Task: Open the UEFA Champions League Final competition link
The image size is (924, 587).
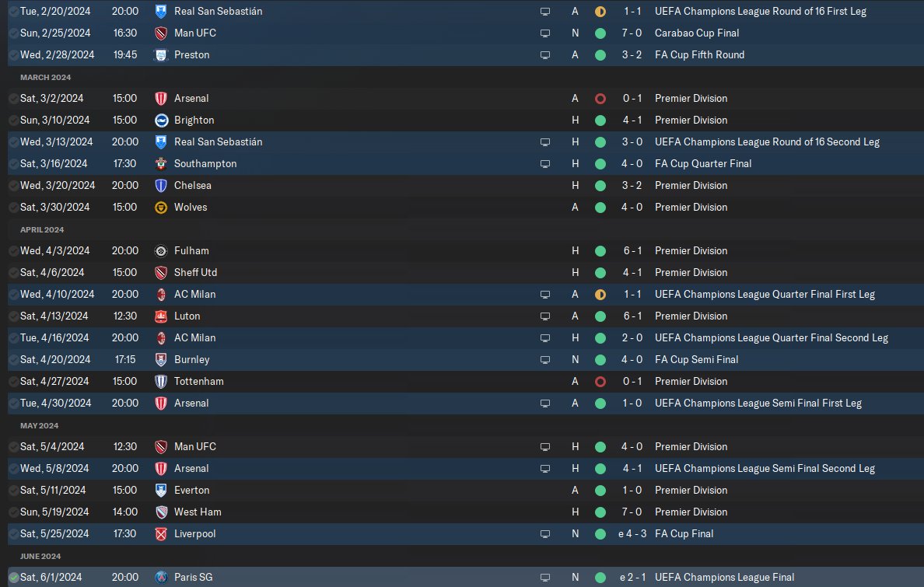Action: click(724, 578)
